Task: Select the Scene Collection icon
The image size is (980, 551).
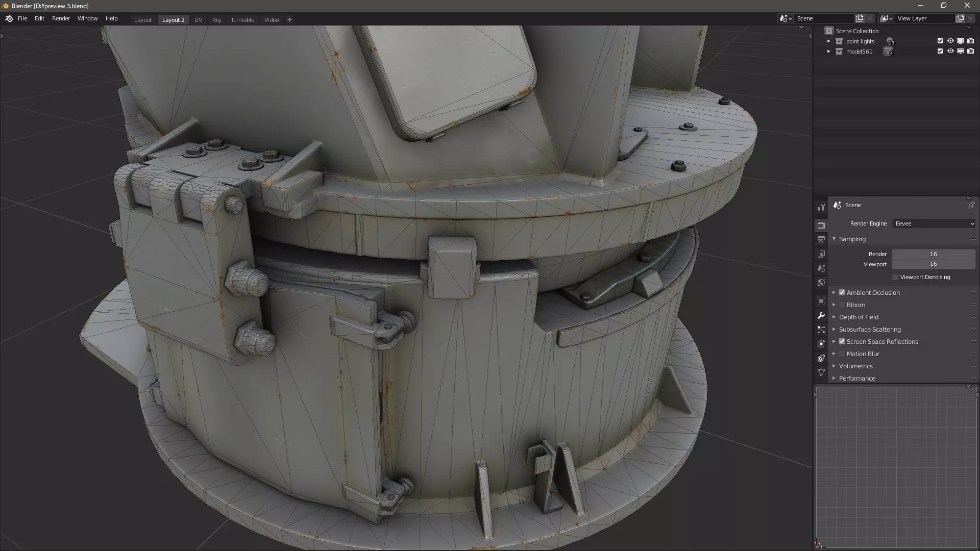Action: point(829,31)
